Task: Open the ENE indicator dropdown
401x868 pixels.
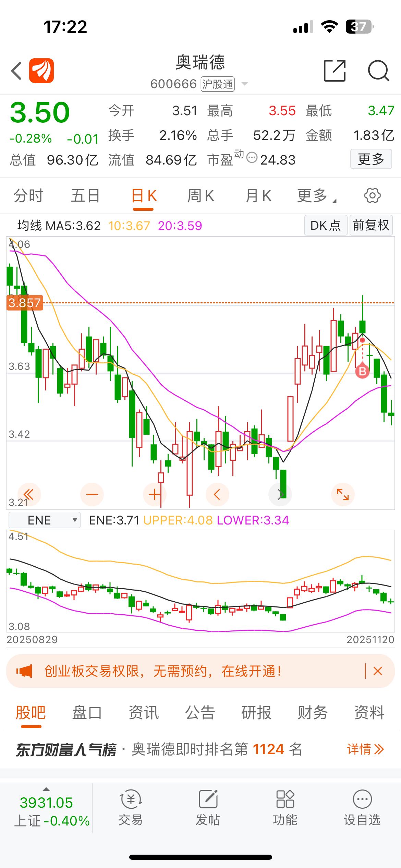Action: pos(45,520)
